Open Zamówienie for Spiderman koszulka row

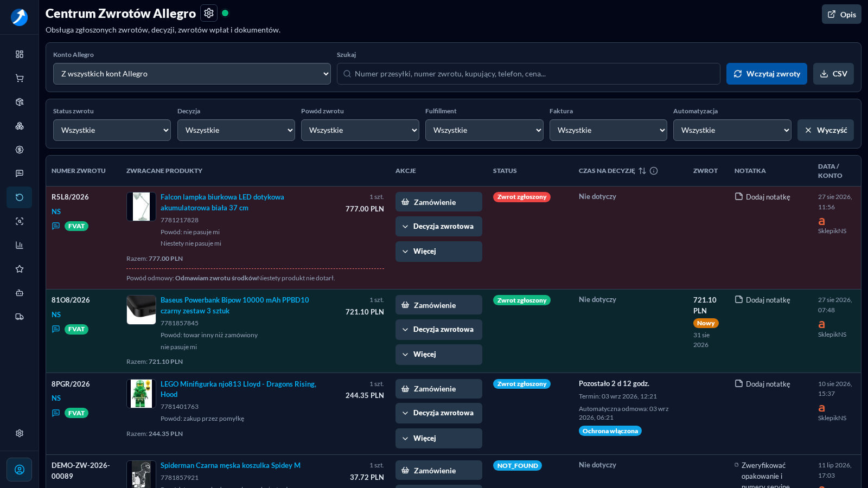439,470
